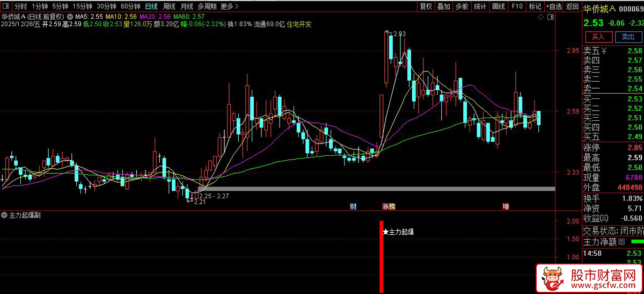Click the blue 卖出 sell button
This screenshot has height=294, width=644.
coord(628,37)
